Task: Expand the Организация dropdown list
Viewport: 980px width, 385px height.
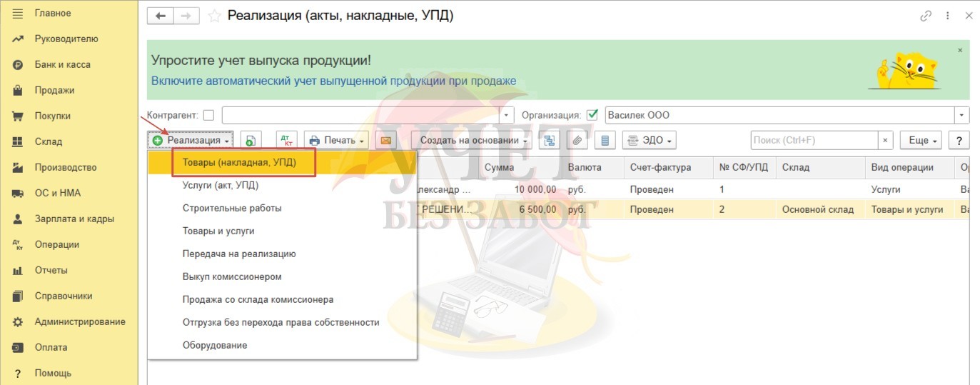Action: coord(963,115)
